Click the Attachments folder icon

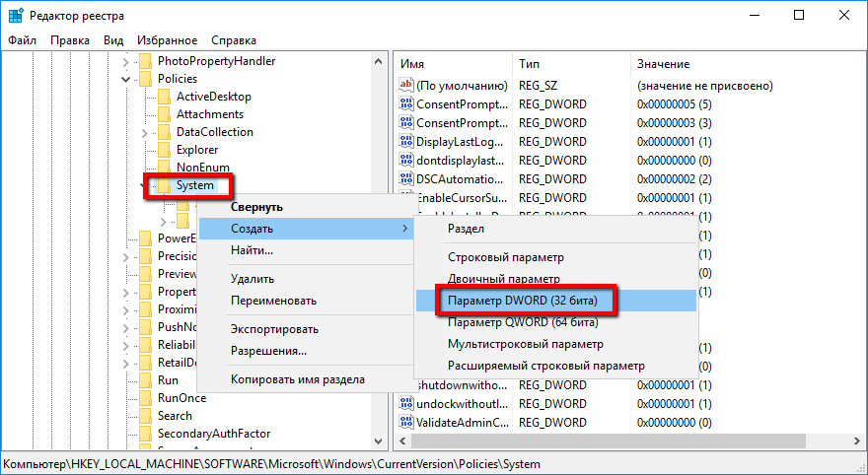click(x=164, y=114)
